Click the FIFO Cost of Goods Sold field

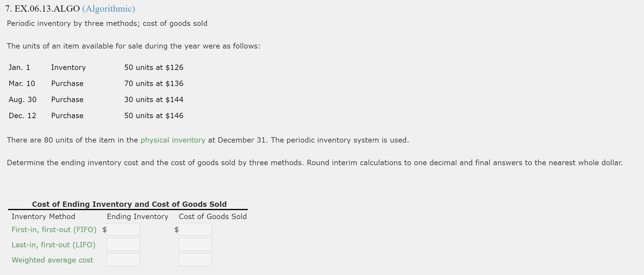(195, 229)
